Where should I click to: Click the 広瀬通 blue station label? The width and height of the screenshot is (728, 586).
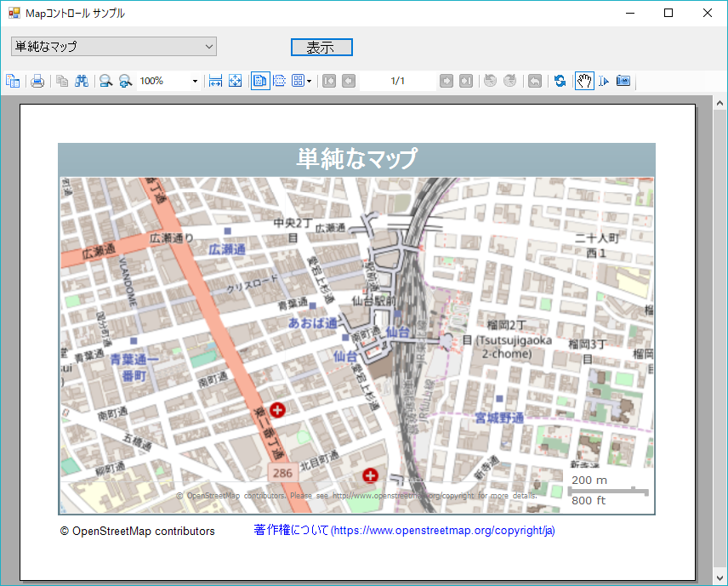tap(227, 250)
